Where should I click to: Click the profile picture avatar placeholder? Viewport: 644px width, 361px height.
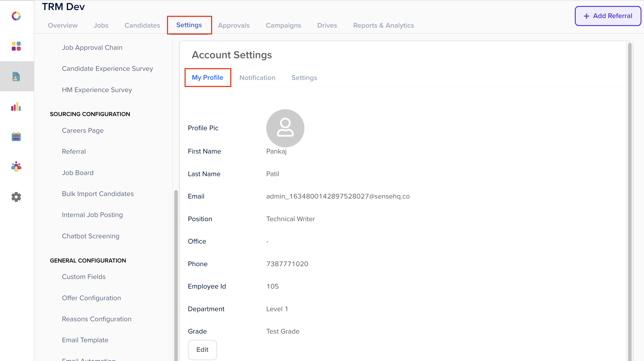(285, 128)
